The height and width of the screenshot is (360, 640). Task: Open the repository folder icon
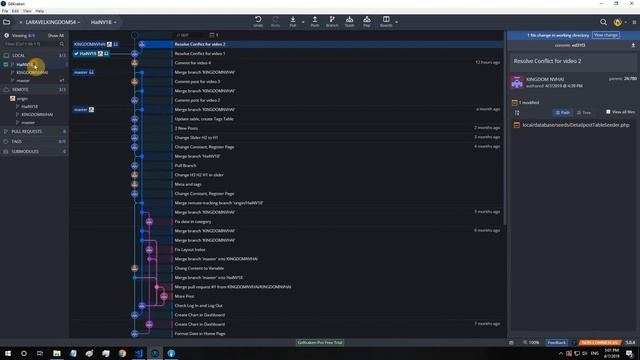tap(7, 22)
